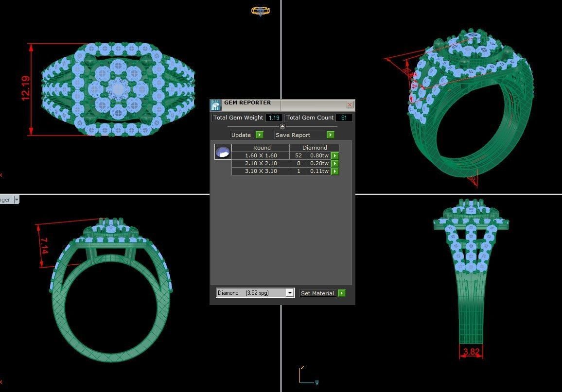Select the 1.60 X 1.60 size cell
This screenshot has width=562, height=392.
tap(261, 156)
